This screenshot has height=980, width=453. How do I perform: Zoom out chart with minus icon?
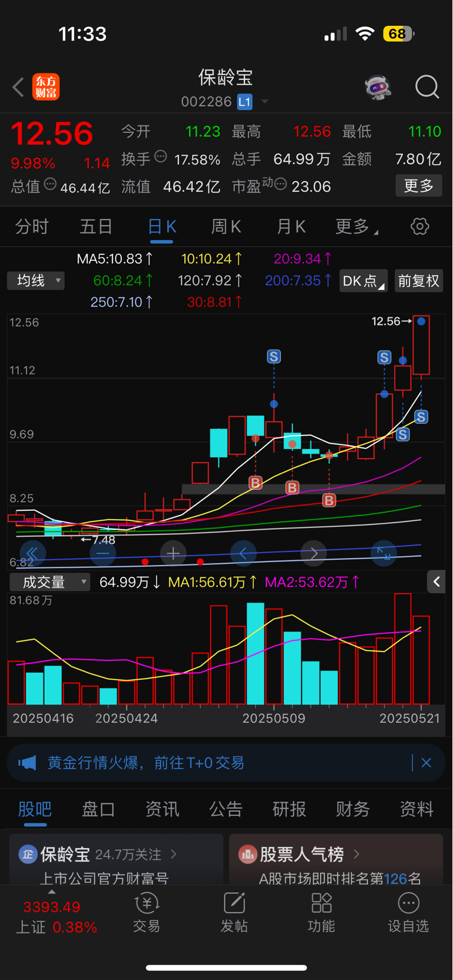(103, 553)
